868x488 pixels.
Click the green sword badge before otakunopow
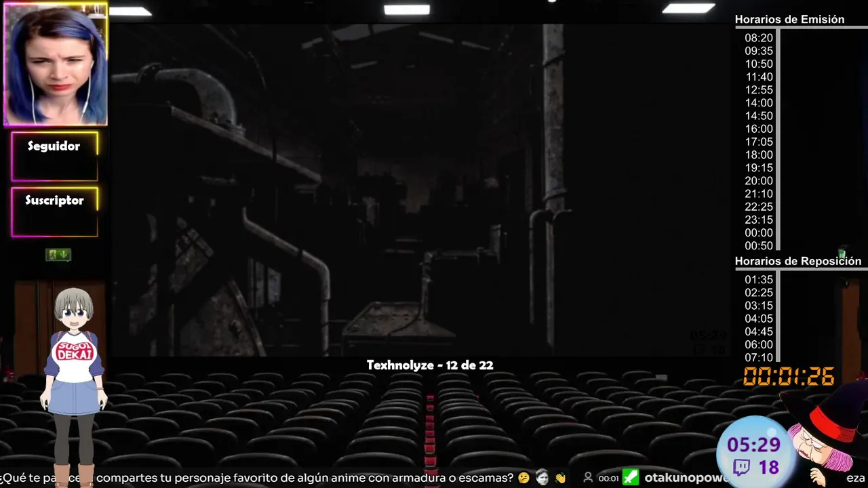click(x=631, y=477)
